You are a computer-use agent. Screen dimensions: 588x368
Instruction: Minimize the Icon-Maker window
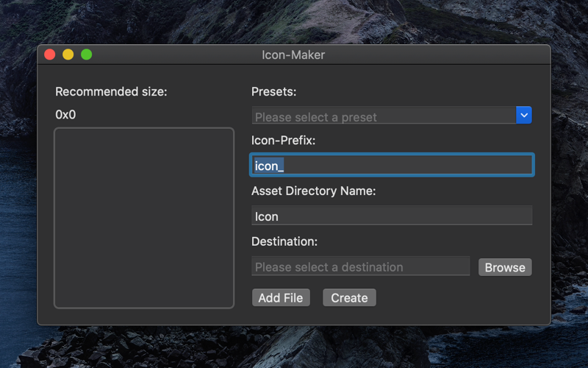[x=68, y=54]
